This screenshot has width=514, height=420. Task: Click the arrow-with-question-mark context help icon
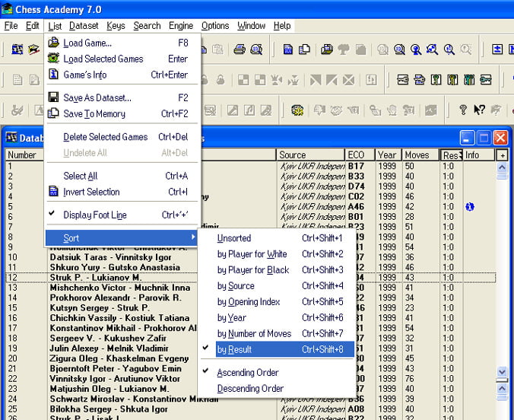coord(479,110)
